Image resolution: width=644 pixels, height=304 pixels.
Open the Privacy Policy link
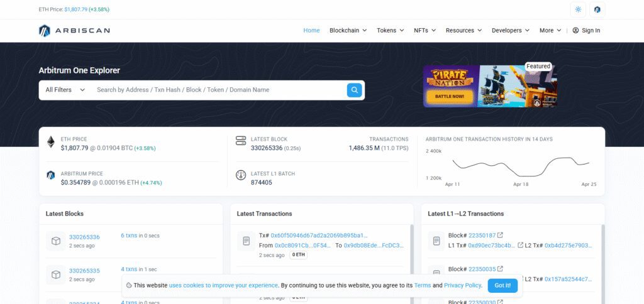(x=462, y=285)
